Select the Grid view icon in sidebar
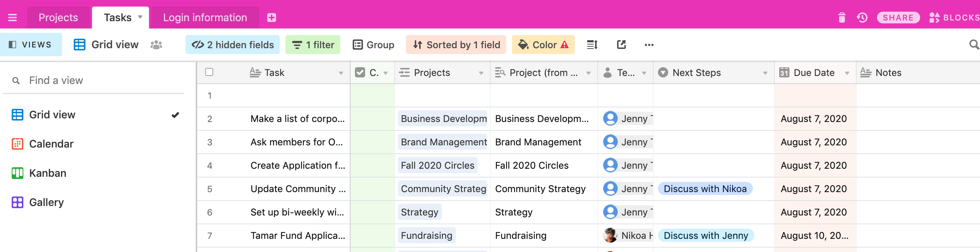The height and width of the screenshot is (252, 980). pos(18,115)
